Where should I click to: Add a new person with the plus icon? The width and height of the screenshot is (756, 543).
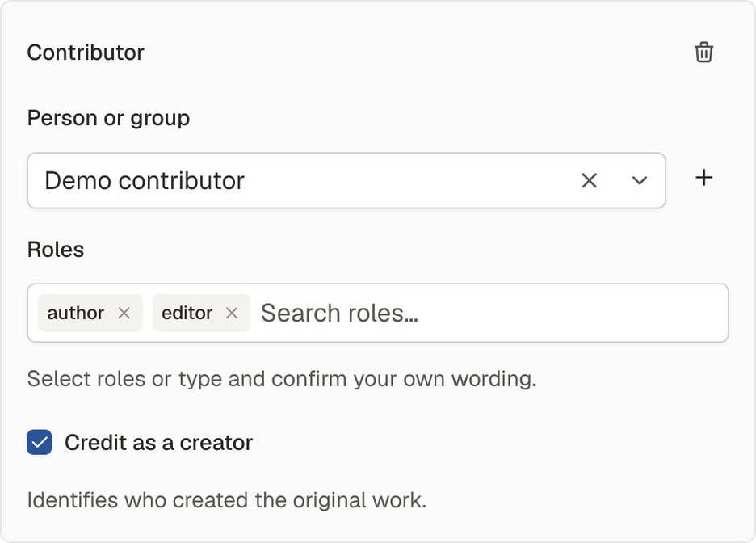[x=704, y=178]
